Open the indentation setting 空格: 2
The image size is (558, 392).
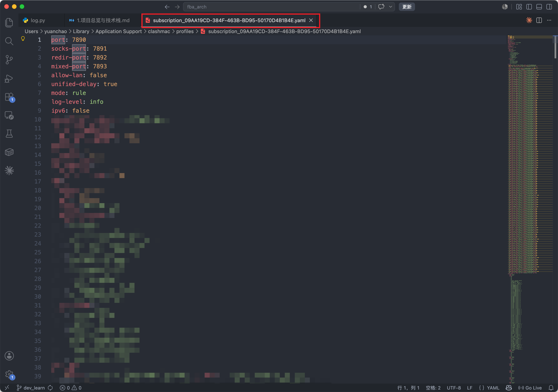click(433, 388)
